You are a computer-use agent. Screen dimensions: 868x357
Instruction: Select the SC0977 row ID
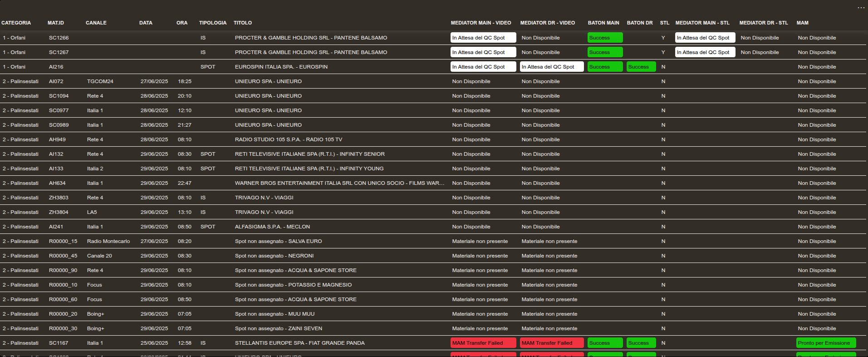coord(59,110)
